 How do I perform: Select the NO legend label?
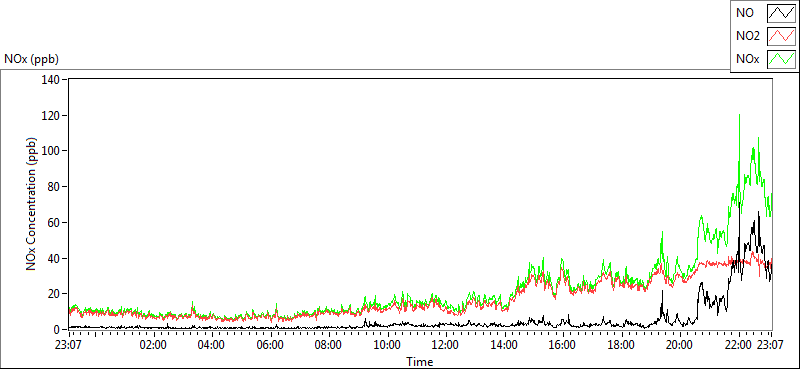click(x=744, y=13)
